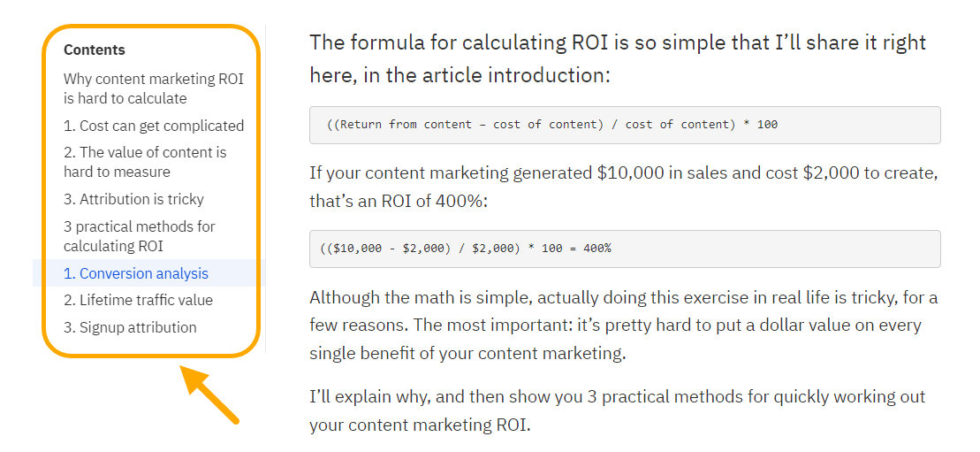
Task: Click closing line 'your content marketing ROI.'
Action: (420, 425)
